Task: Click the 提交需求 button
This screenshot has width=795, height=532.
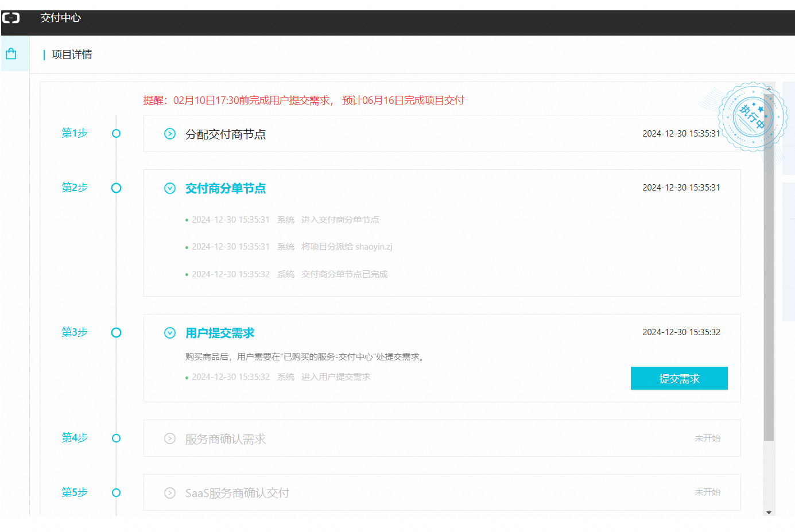Action: pyautogui.click(x=679, y=378)
